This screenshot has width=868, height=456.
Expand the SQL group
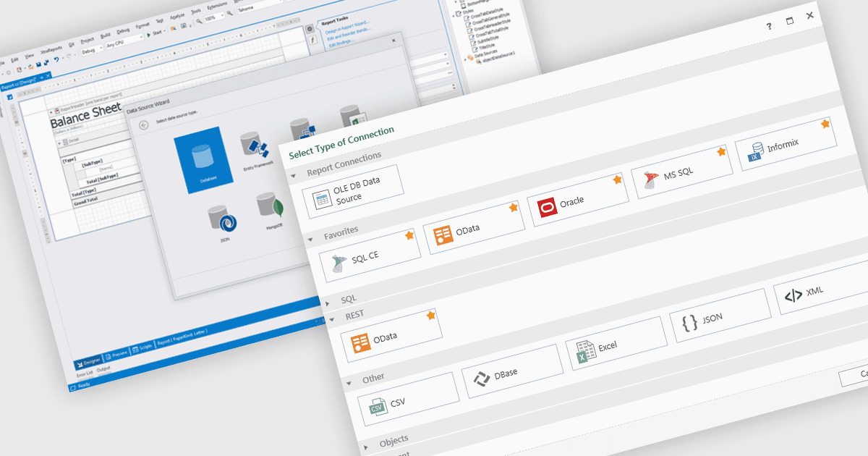pyautogui.click(x=328, y=303)
